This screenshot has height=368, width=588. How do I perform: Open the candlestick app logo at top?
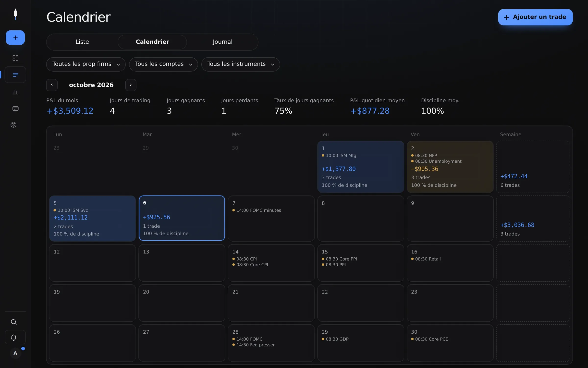coord(15,14)
